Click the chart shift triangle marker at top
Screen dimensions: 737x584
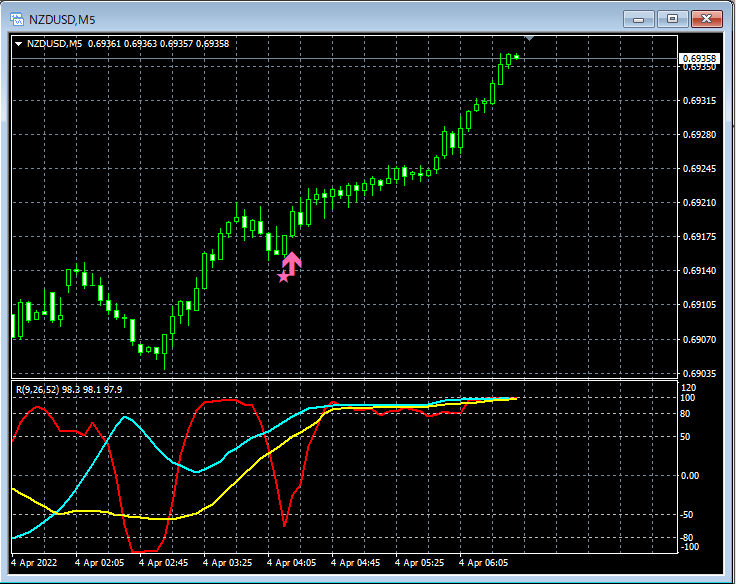529,38
